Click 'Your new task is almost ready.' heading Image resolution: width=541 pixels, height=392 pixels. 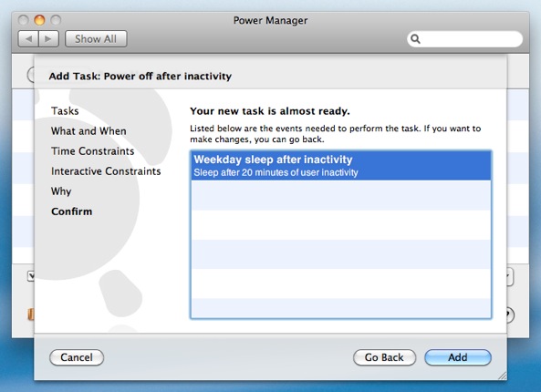(x=270, y=111)
